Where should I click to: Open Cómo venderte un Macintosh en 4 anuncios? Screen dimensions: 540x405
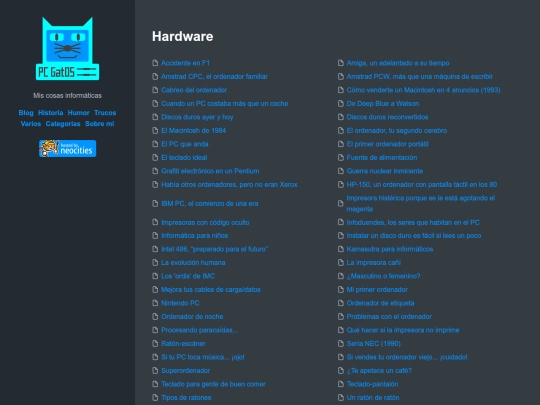(x=423, y=90)
